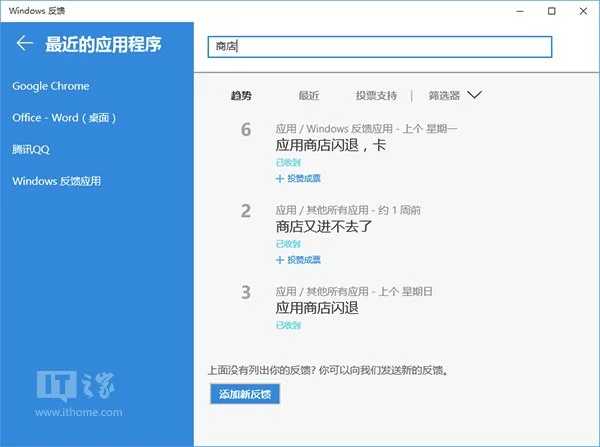The image size is (600, 447).
Task: Open the third feedback 应用商店闪退
Action: click(317, 308)
